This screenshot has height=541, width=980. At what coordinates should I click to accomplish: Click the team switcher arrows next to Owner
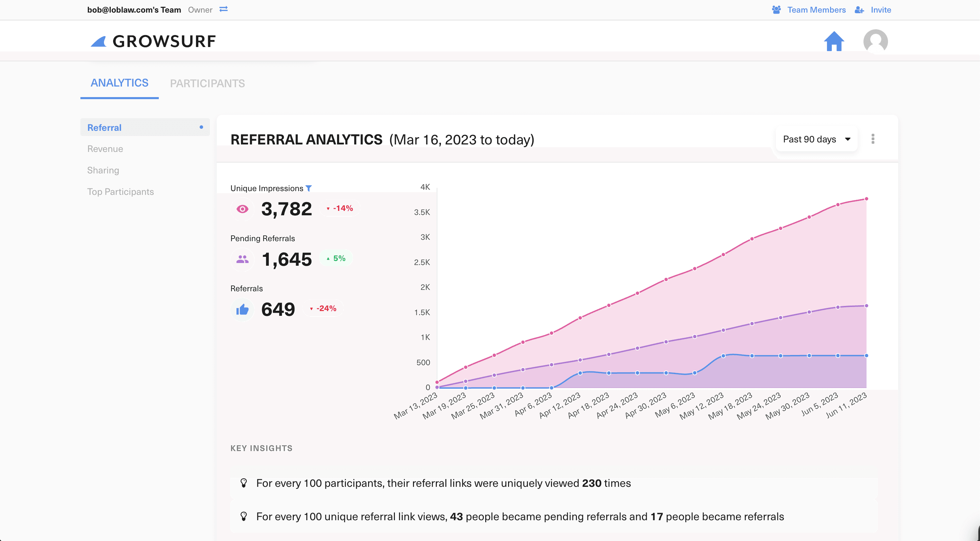(224, 10)
